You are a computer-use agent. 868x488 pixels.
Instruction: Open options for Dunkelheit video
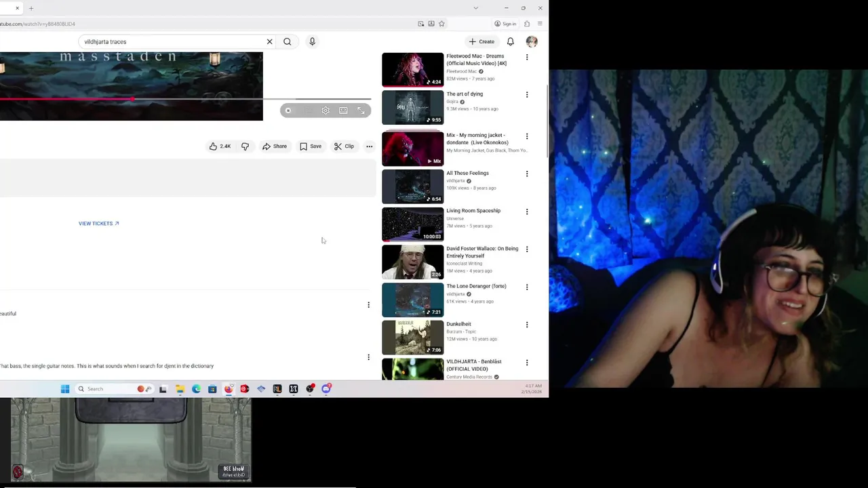[527, 325]
